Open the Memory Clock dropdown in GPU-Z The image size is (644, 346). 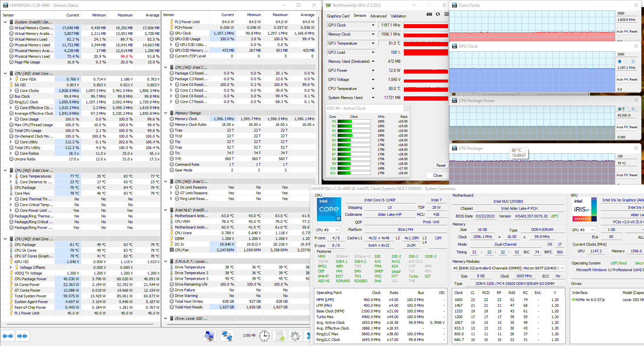373,34
